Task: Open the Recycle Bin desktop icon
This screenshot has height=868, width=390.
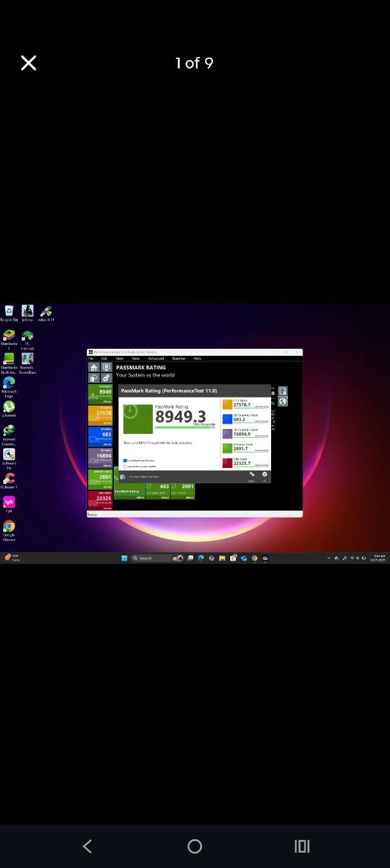Action: tap(9, 314)
